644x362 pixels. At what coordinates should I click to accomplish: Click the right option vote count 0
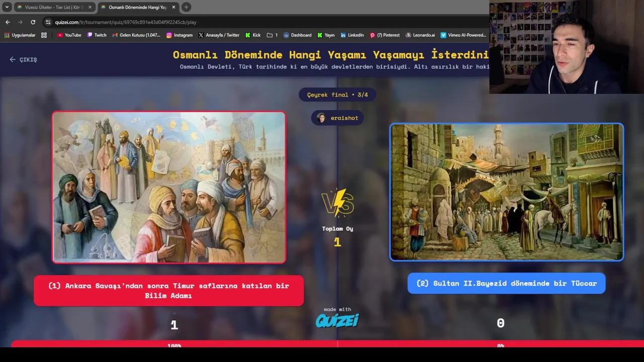click(x=501, y=323)
